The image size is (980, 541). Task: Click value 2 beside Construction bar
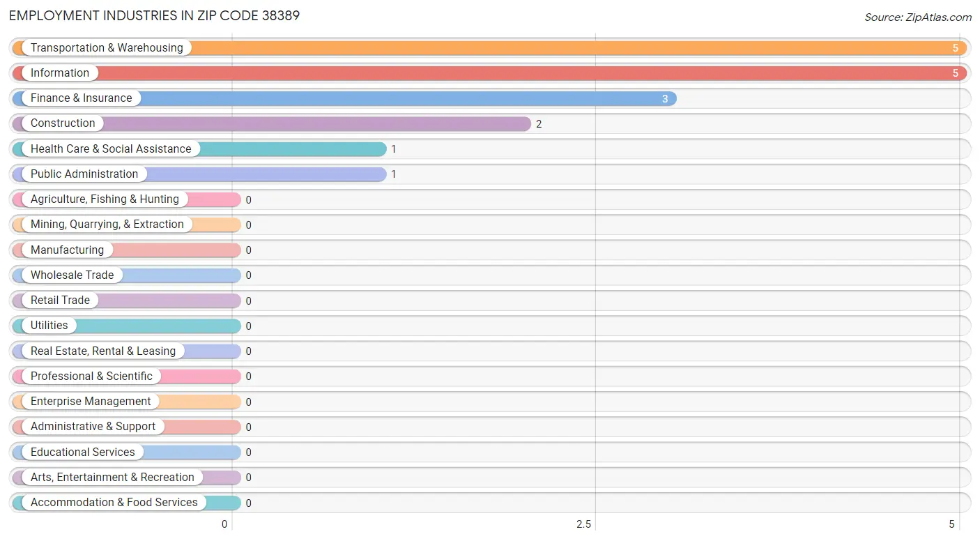coord(539,124)
